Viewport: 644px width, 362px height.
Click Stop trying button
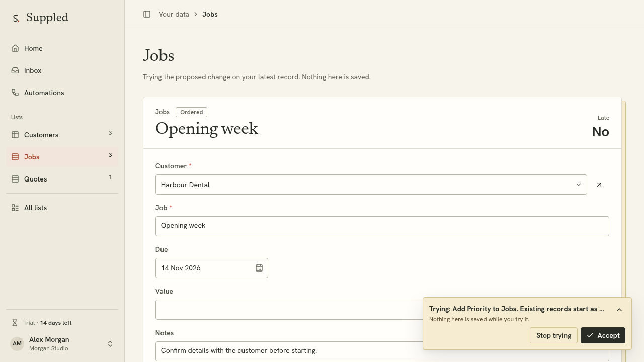coord(553,335)
